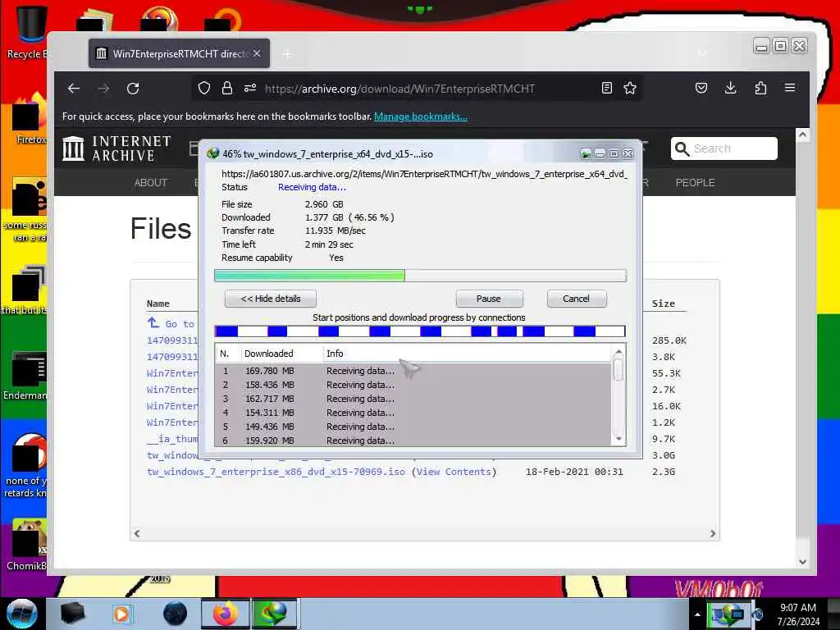This screenshot has height=630, width=840.
Task: Open the ABOUT menu item
Action: (151, 183)
